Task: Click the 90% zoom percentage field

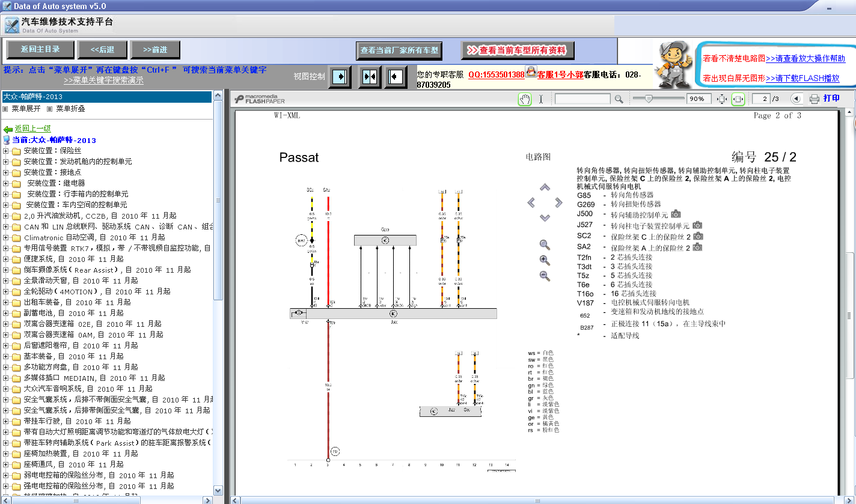Action: click(x=699, y=99)
